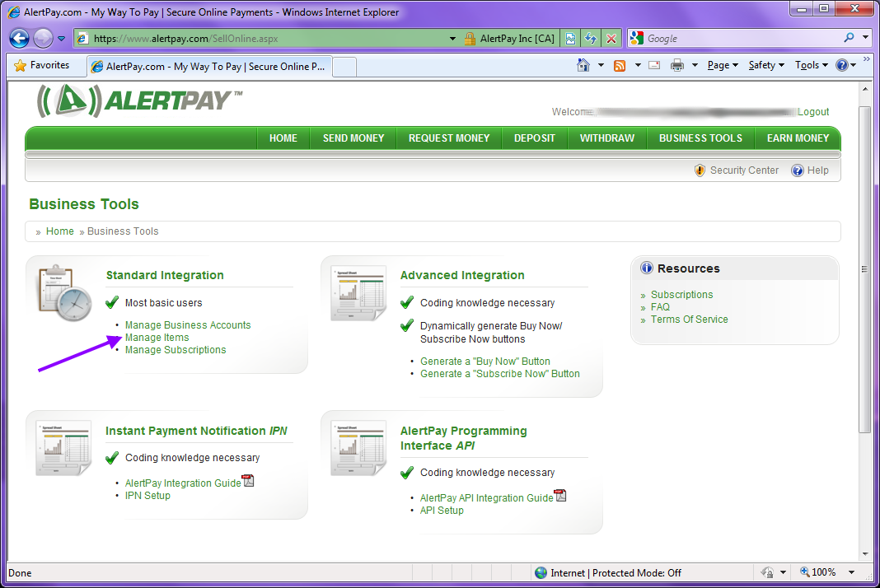This screenshot has height=588, width=880.
Task: Click the Refresh icon beside address bar
Action: click(591, 39)
